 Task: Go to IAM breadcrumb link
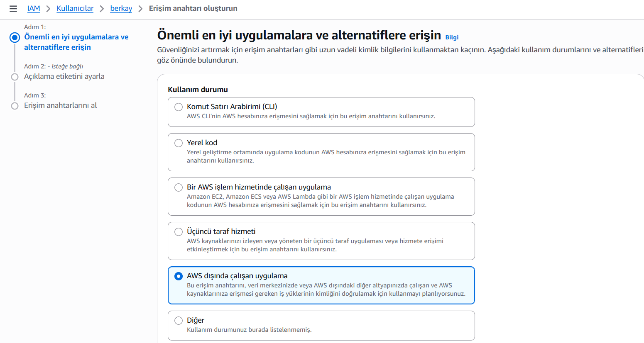coord(34,8)
